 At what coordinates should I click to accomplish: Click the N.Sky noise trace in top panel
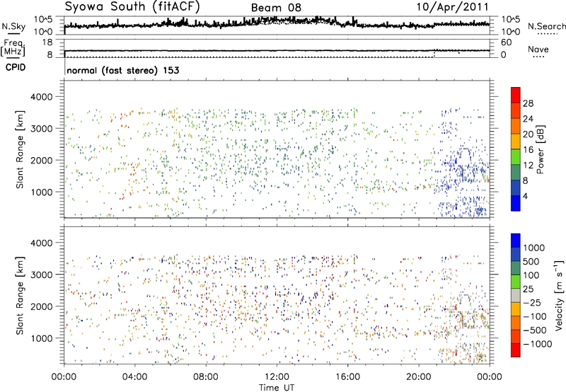(x=277, y=24)
